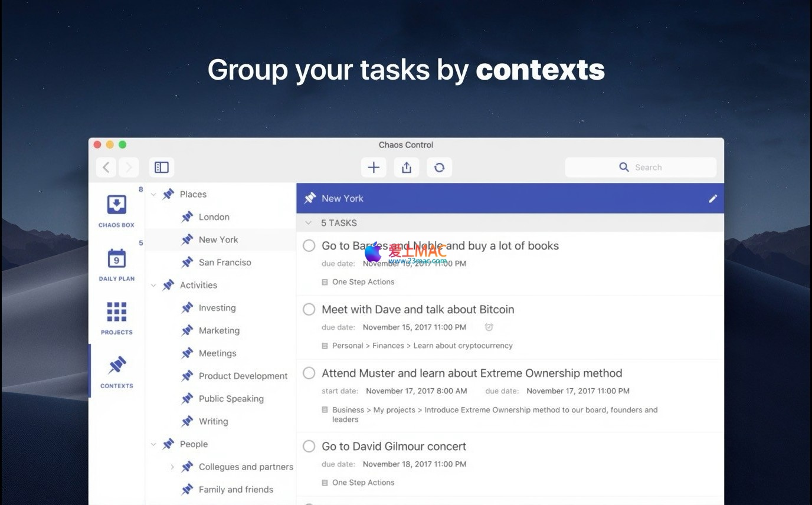The height and width of the screenshot is (505, 812).
Task: Select the London context
Action: point(214,217)
